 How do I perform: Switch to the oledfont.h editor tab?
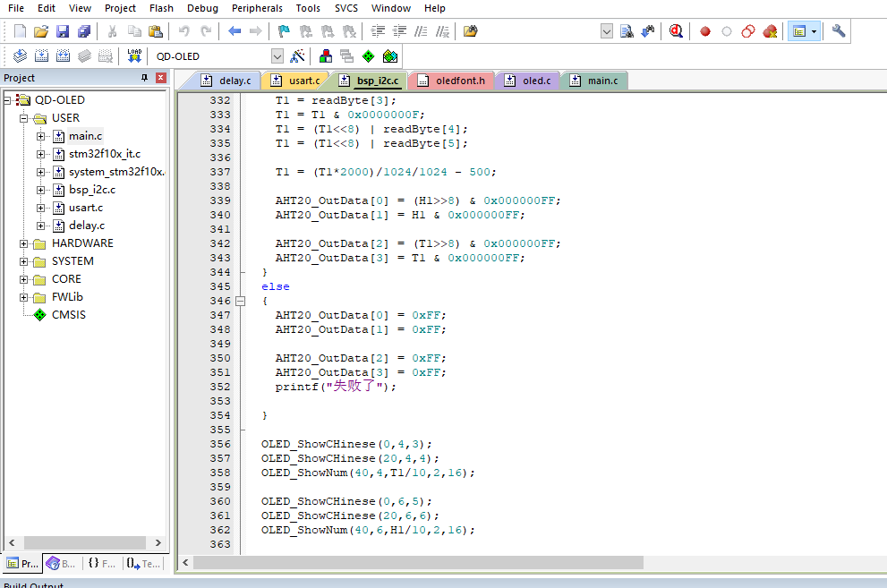[x=451, y=80]
